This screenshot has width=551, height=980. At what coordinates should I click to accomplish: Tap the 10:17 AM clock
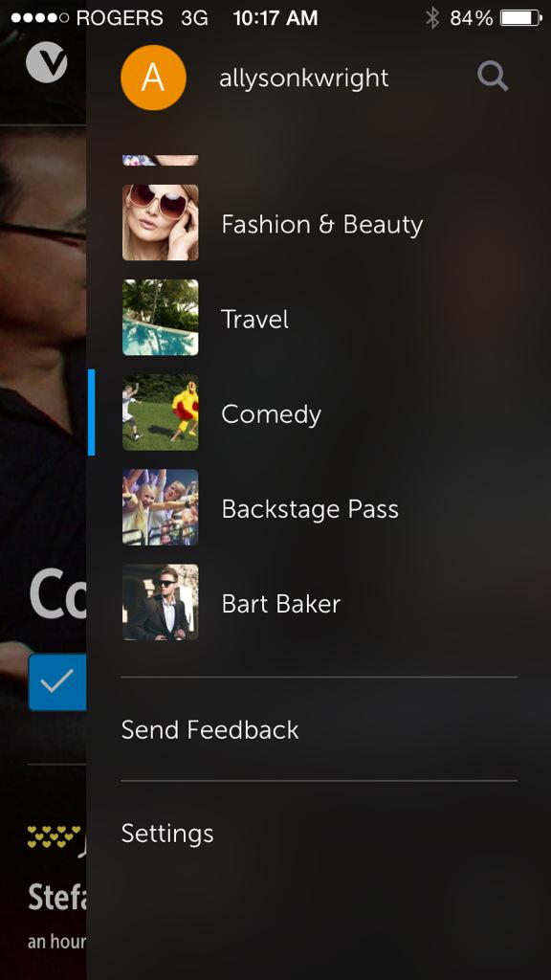(x=275, y=18)
